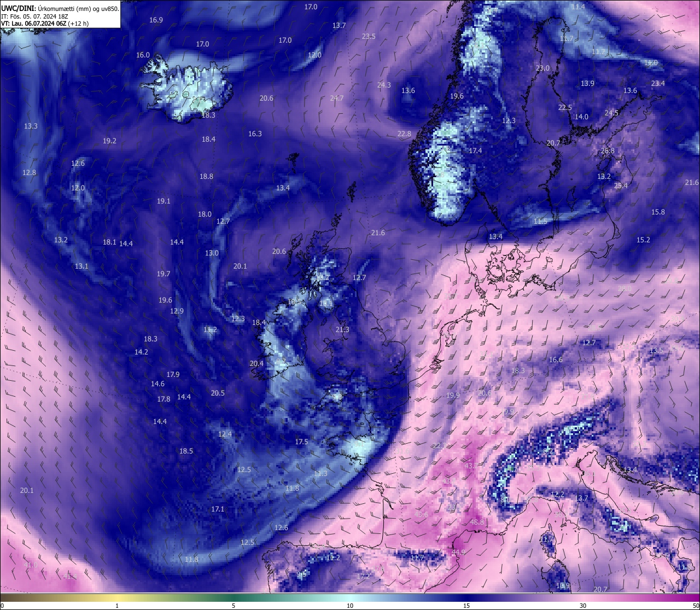Click the '10' tick label on the color scale
Screen dimensions: 700x610
pos(350,606)
